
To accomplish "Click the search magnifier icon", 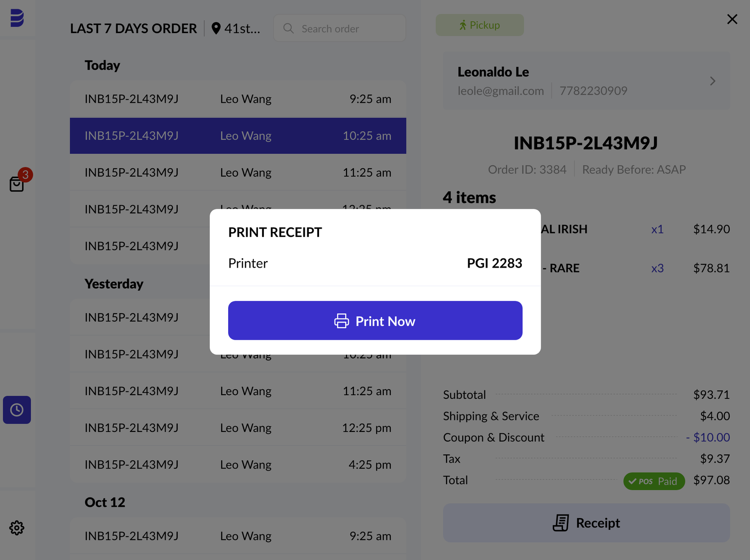I will (x=288, y=28).
